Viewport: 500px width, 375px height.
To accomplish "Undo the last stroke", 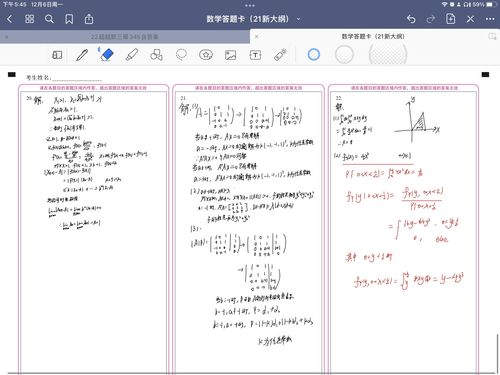I will tap(411, 19).
